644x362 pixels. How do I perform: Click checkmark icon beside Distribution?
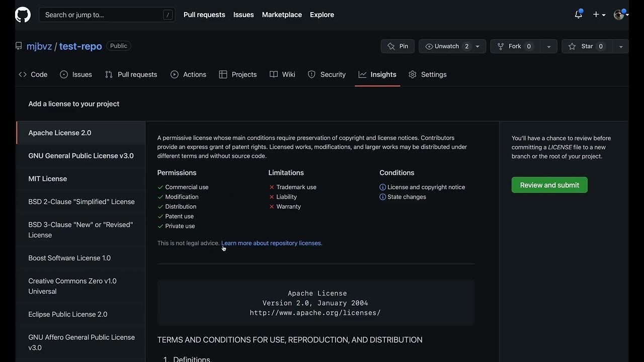click(x=160, y=207)
